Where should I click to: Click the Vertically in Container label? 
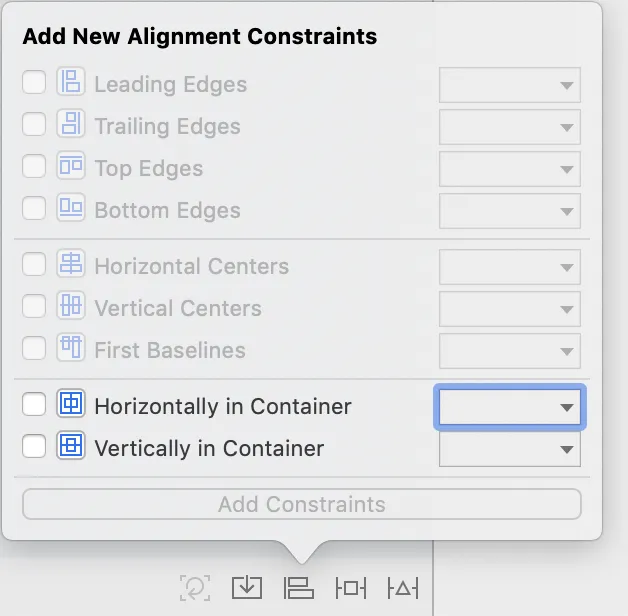click(209, 449)
